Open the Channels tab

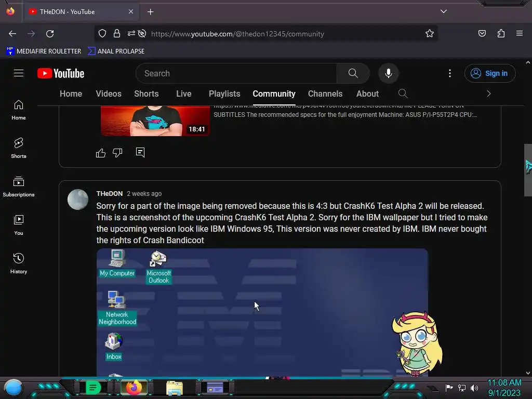[325, 94]
